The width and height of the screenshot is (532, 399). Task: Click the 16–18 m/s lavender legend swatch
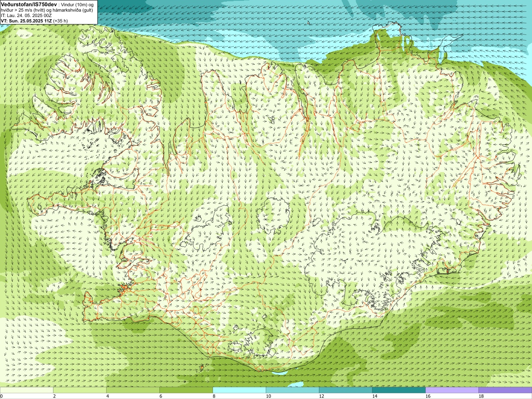tap(452, 390)
